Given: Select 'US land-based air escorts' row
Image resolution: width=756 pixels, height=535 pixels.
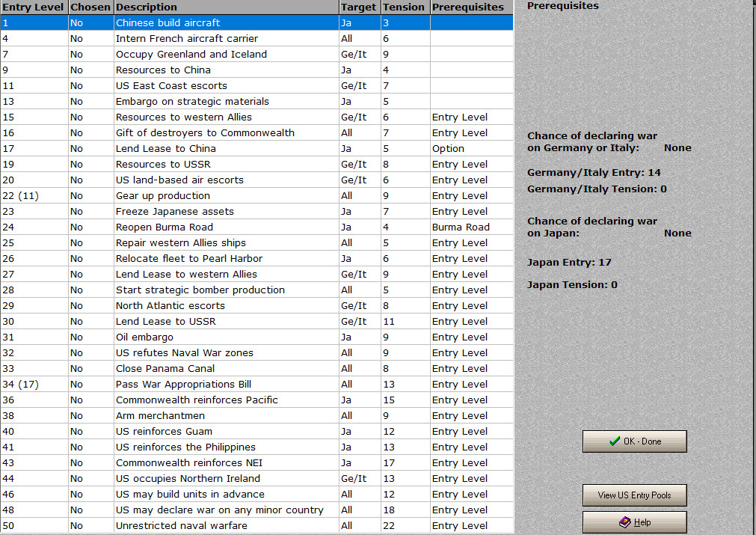Looking at the screenshot, I should (256, 180).
